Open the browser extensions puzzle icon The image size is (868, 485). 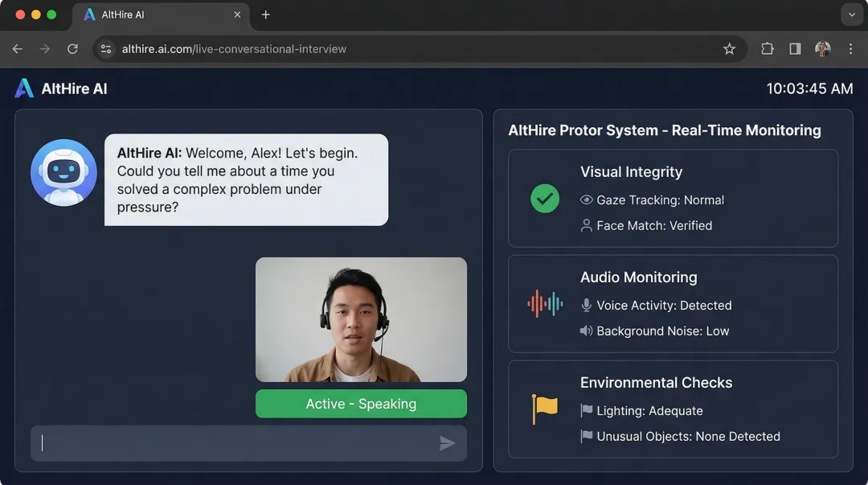click(x=767, y=48)
